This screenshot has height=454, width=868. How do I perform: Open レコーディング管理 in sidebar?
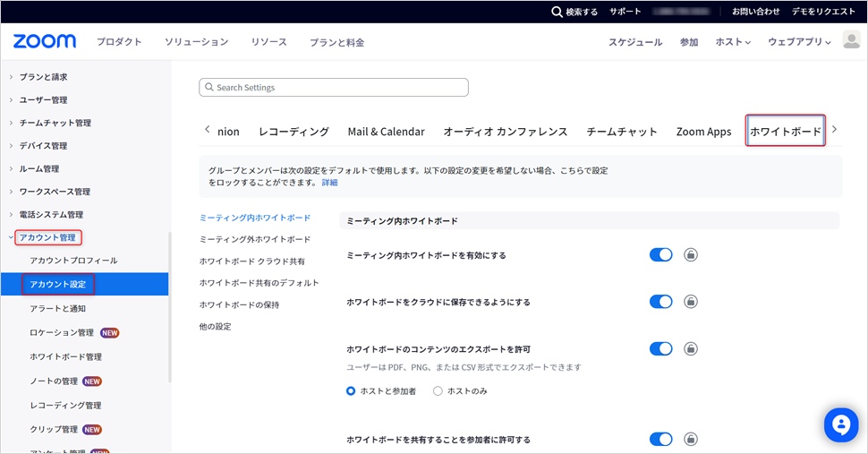(65, 406)
